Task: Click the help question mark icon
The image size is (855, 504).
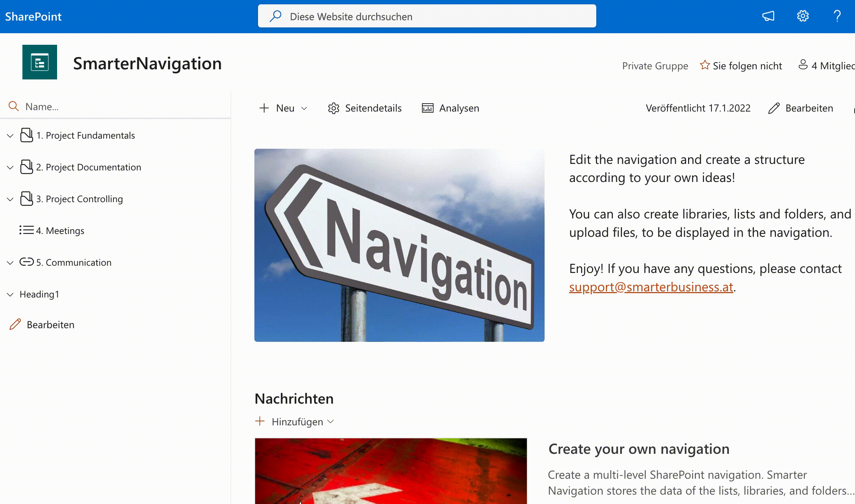Action: (837, 16)
